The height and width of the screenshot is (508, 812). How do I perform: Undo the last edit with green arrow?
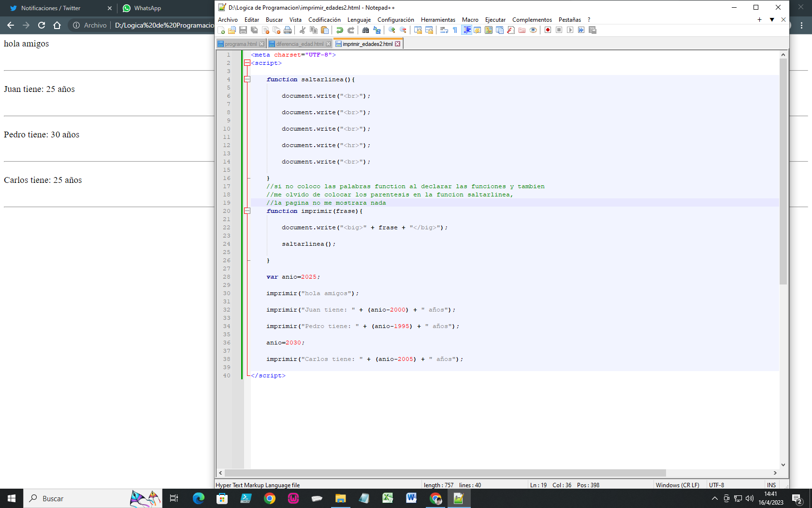[340, 30]
